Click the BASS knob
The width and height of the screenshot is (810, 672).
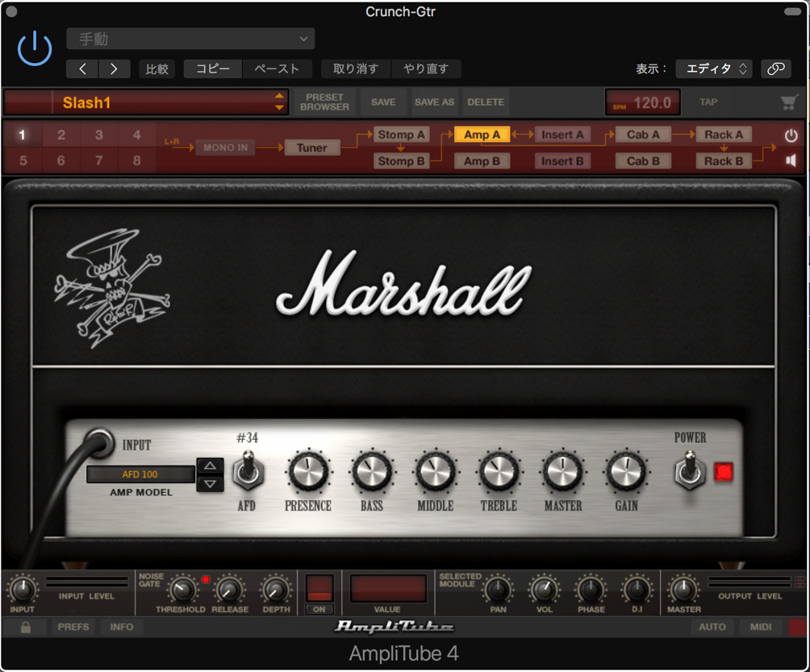(371, 470)
